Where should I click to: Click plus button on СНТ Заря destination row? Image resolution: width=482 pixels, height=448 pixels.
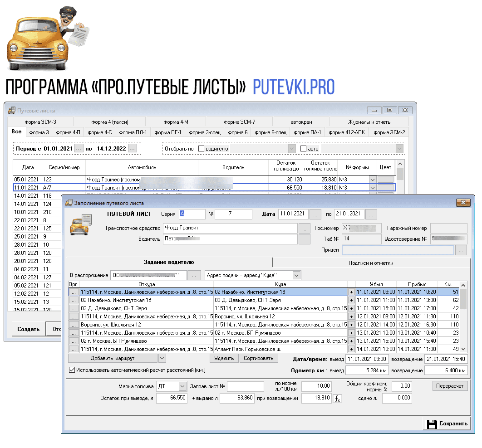pyautogui.click(x=351, y=300)
